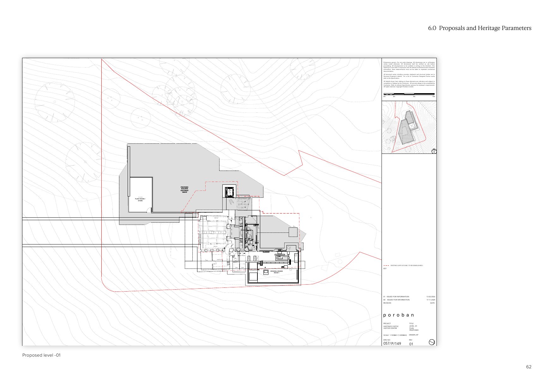Select the ORIGINAL ENGINE ROOM 1 label
554x392 pixels.
(276, 272)
